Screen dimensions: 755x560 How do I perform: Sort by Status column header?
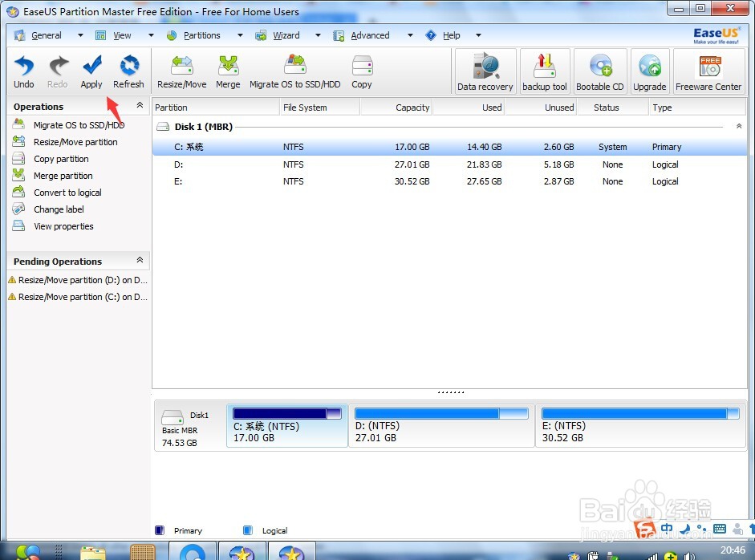[612, 108]
